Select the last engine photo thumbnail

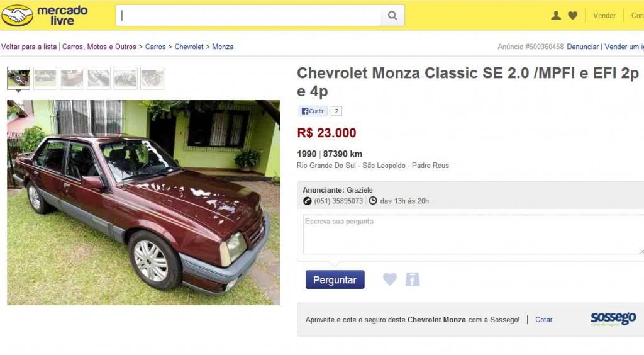coord(152,78)
